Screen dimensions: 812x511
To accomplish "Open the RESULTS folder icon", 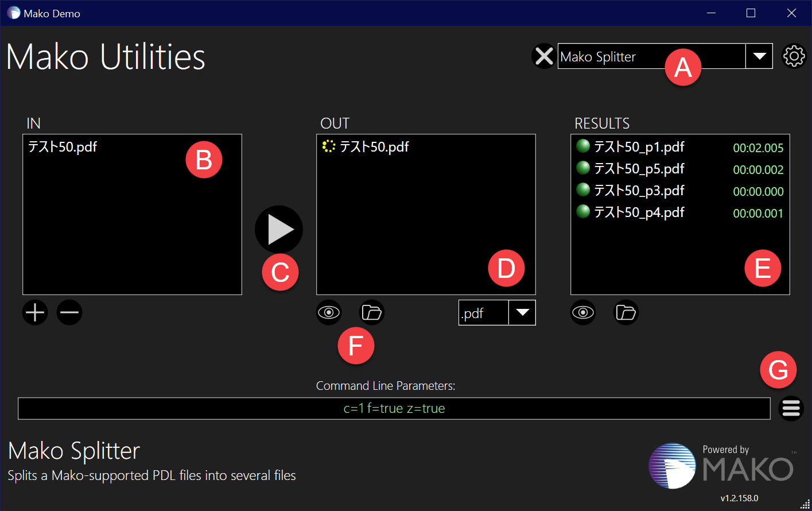I will (625, 313).
